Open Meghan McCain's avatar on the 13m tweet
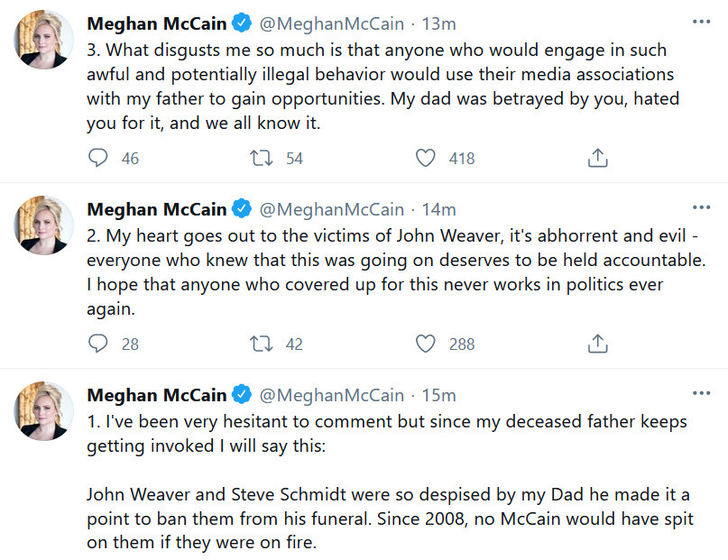Viewport: 728px width, 560px height. pyautogui.click(x=43, y=40)
